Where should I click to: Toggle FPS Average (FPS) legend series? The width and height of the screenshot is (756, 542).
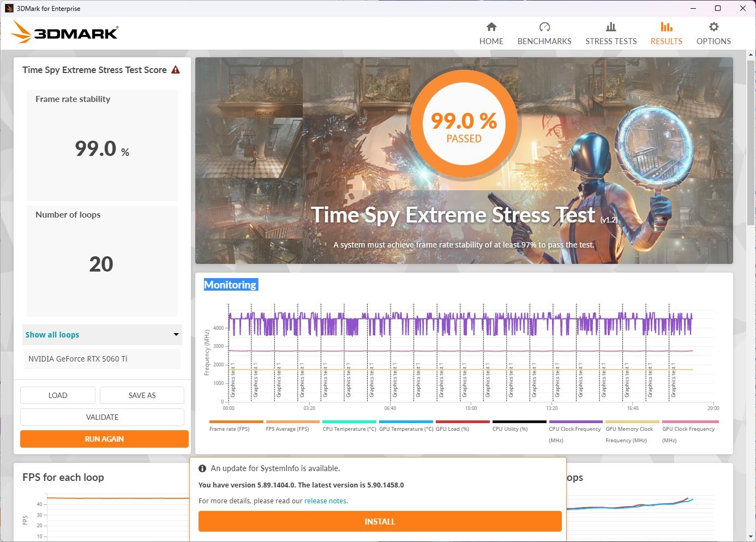292,425
